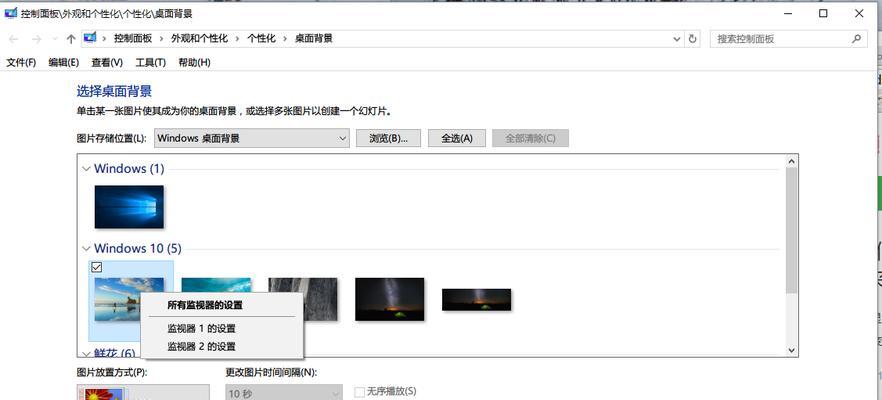
Task: Go back with the back arrow
Action: click(14, 39)
